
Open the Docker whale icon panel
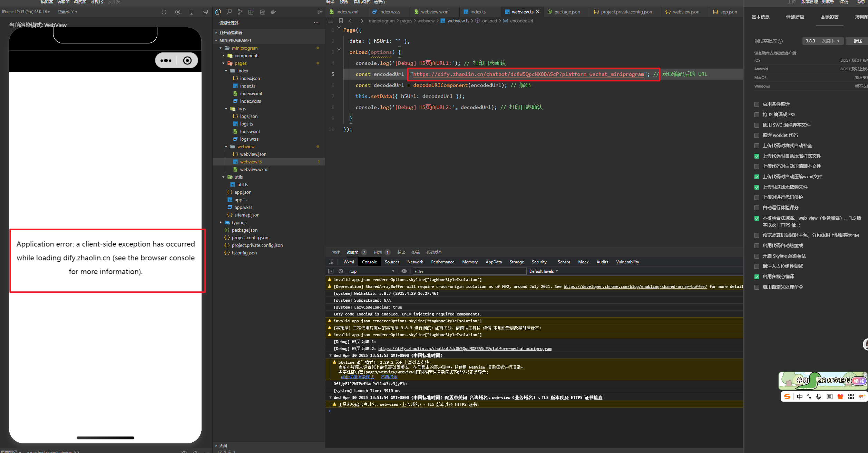pyautogui.click(x=273, y=12)
